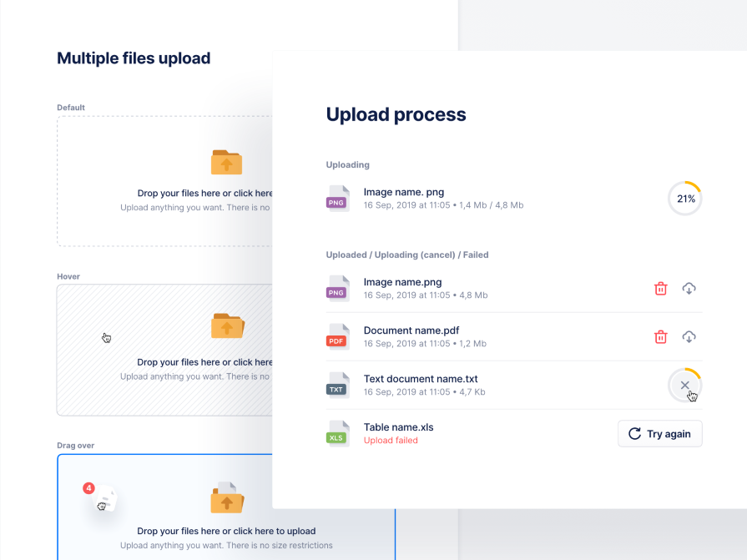Click trash icon for Document name.pdf

click(660, 337)
